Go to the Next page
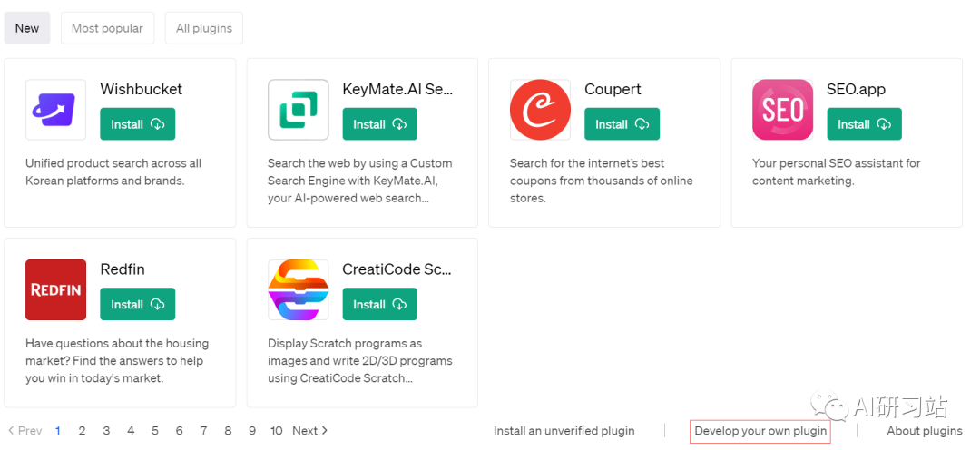The height and width of the screenshot is (450, 980). [x=310, y=431]
